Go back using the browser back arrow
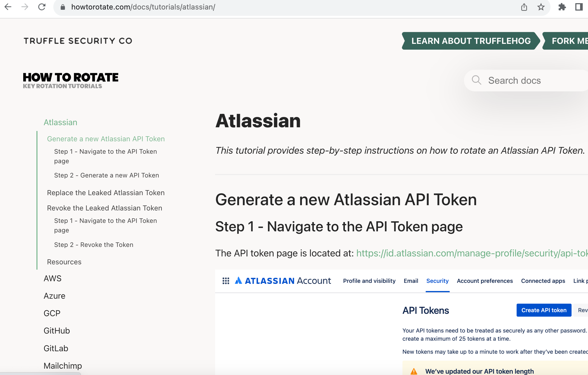Image resolution: width=588 pixels, height=375 pixels. click(8, 7)
